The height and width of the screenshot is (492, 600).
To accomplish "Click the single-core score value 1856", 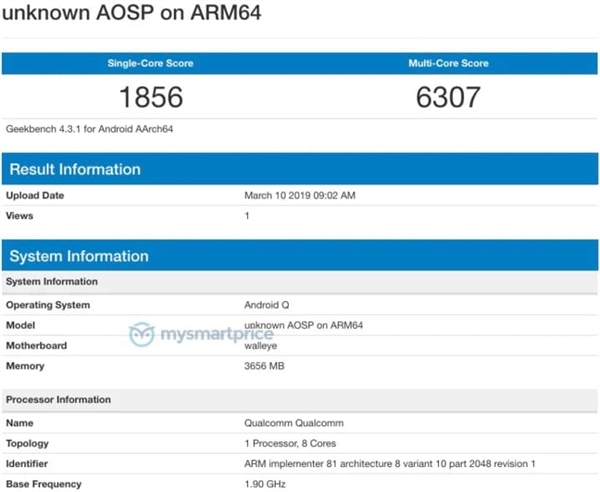I will (x=150, y=97).
